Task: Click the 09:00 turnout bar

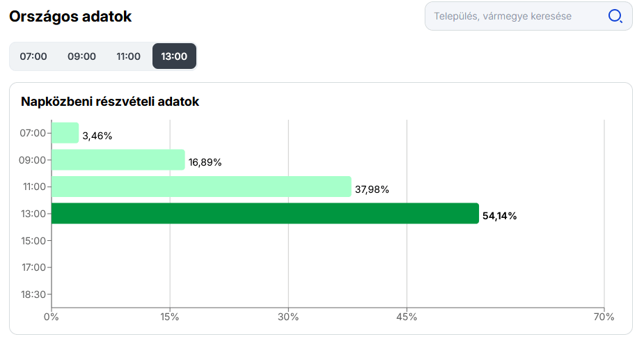Action: pyautogui.click(x=118, y=159)
